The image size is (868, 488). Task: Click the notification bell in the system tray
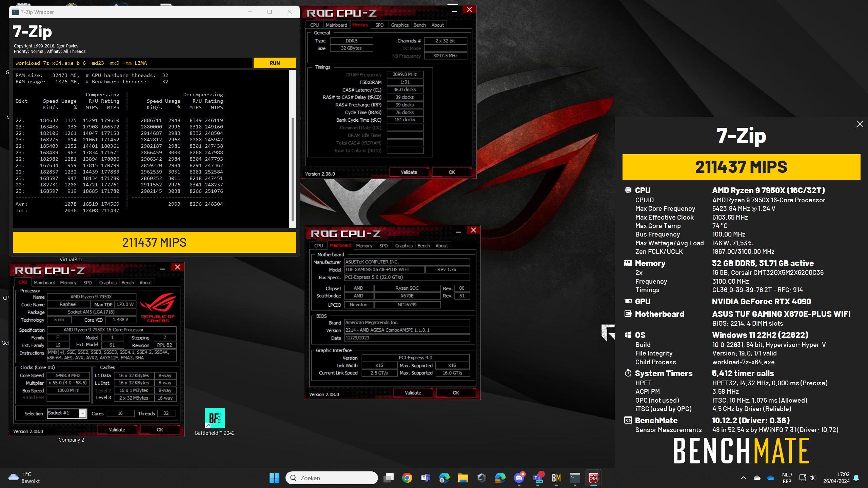click(x=856, y=478)
